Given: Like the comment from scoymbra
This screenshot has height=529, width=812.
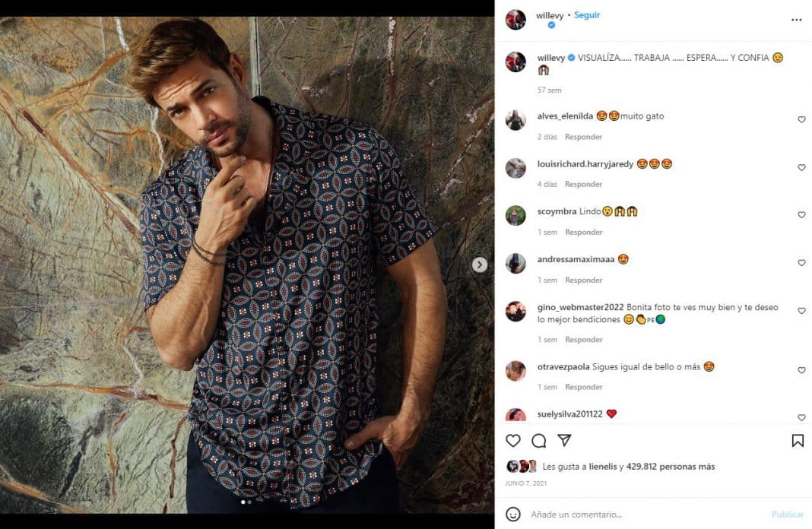Looking at the screenshot, I should point(801,215).
